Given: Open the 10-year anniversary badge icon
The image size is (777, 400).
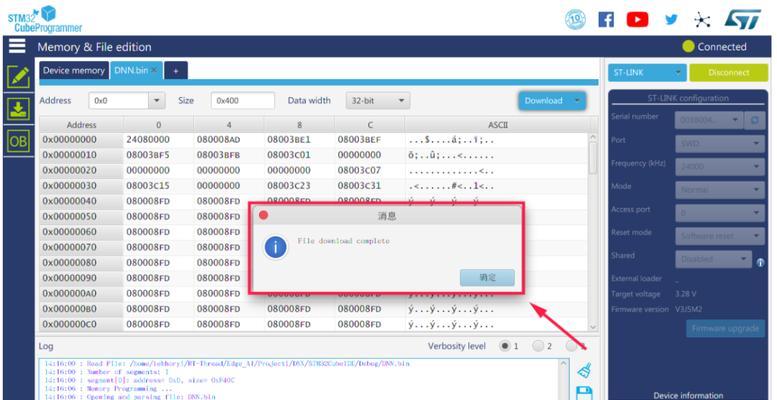Looking at the screenshot, I should 575,20.
